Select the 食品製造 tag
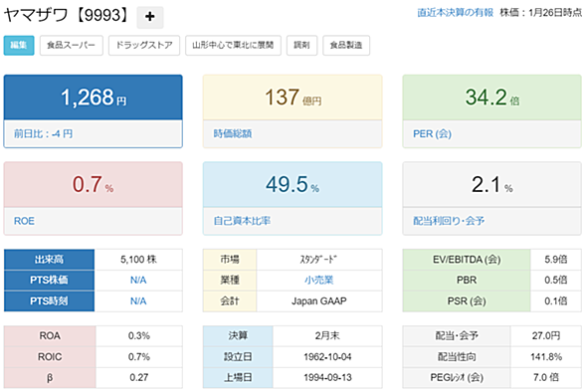 tap(346, 46)
